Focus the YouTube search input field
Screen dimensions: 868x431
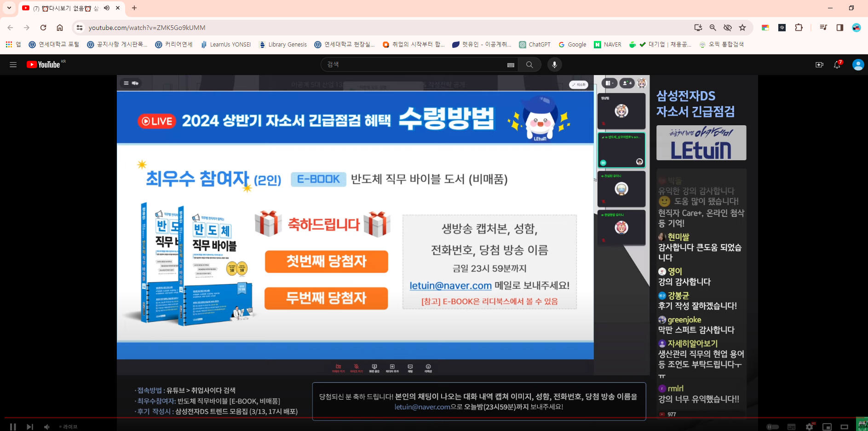pos(414,65)
